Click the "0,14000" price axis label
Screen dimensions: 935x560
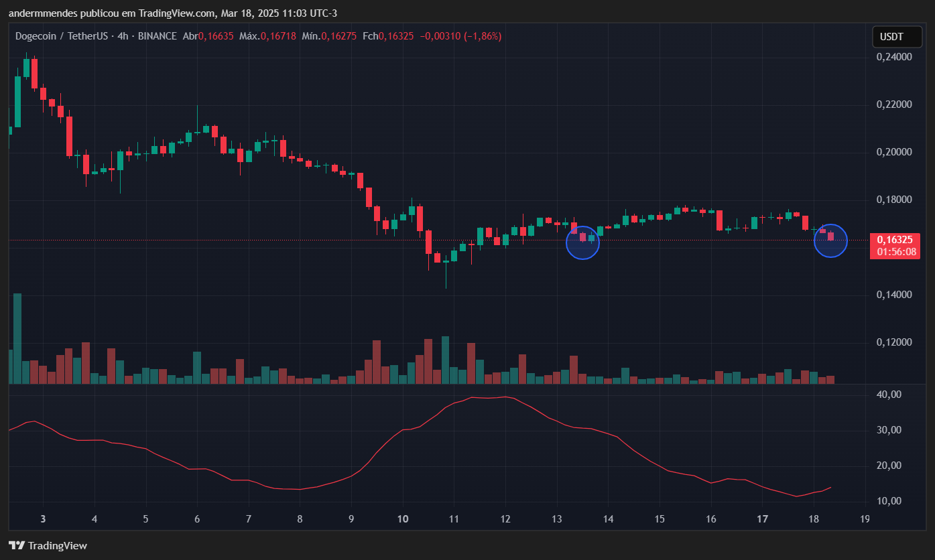coord(894,295)
